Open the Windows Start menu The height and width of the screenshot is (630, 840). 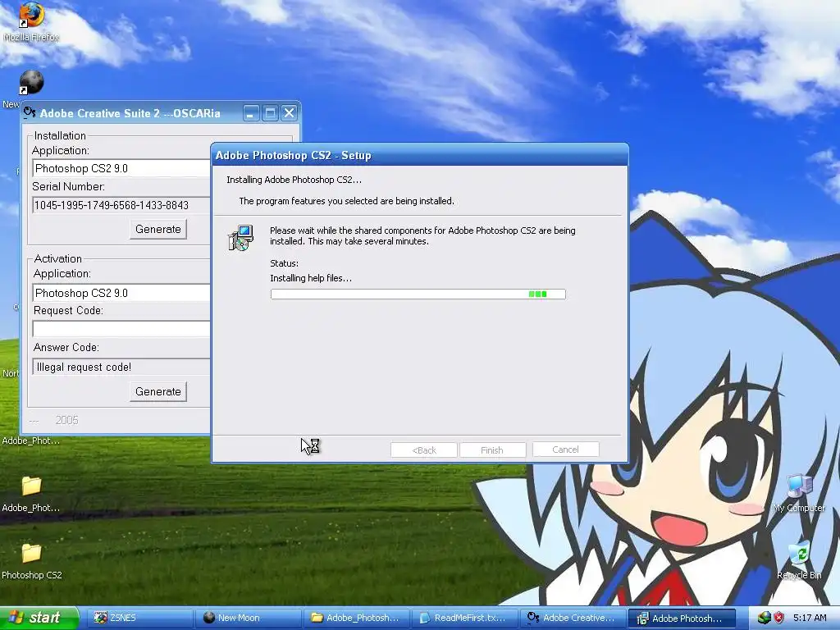(39, 618)
